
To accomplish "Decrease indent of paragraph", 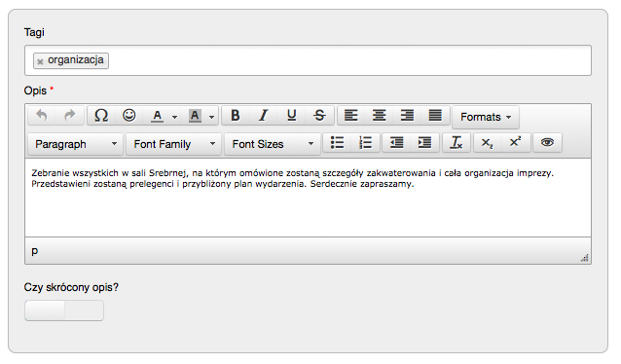I will coord(396,143).
